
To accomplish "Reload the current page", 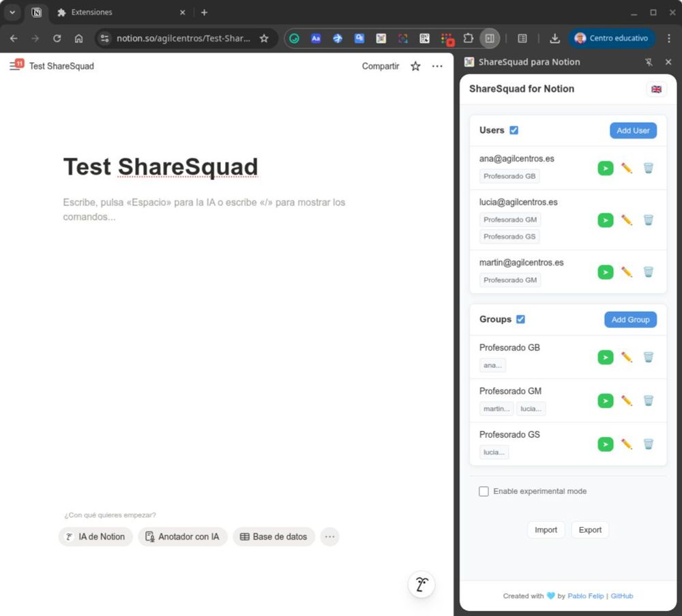I will coord(57,38).
